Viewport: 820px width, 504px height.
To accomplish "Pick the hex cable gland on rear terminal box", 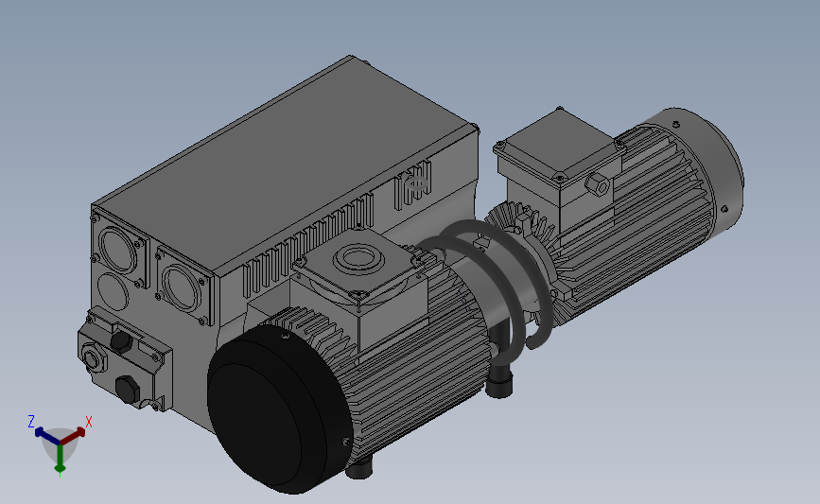I will coord(597,184).
